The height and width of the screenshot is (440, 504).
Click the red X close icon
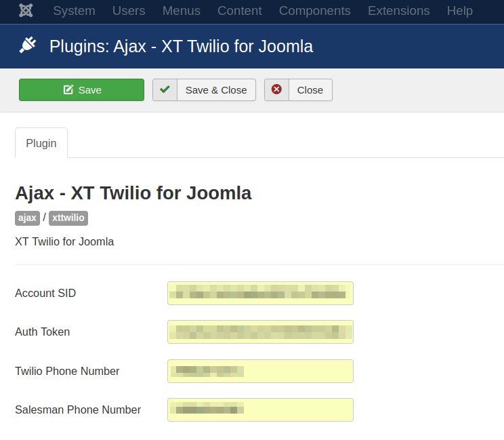(276, 89)
